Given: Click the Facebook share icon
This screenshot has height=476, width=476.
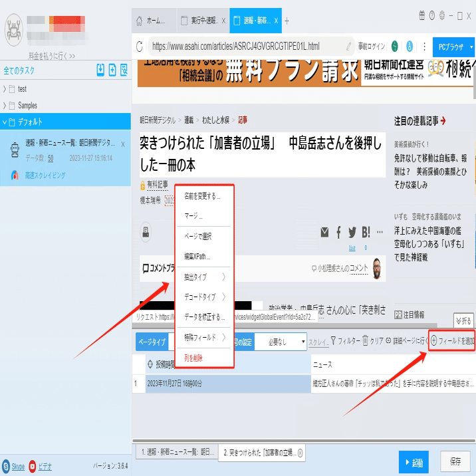Looking at the screenshot, I should click(x=338, y=232).
